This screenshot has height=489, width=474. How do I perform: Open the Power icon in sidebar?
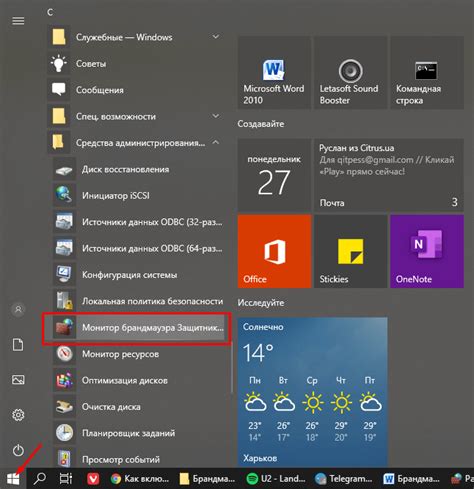click(18, 450)
